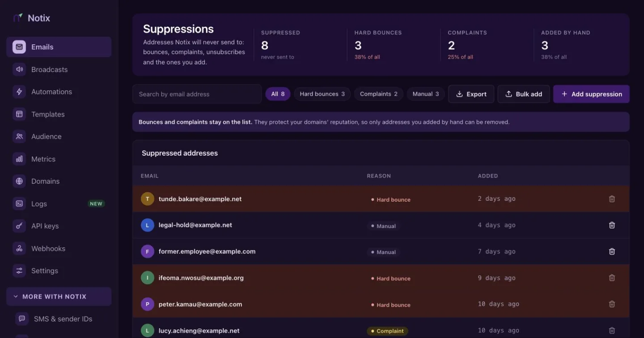644x338 pixels.
Task: Click the Settings sliders icon
Action: [x=19, y=270]
